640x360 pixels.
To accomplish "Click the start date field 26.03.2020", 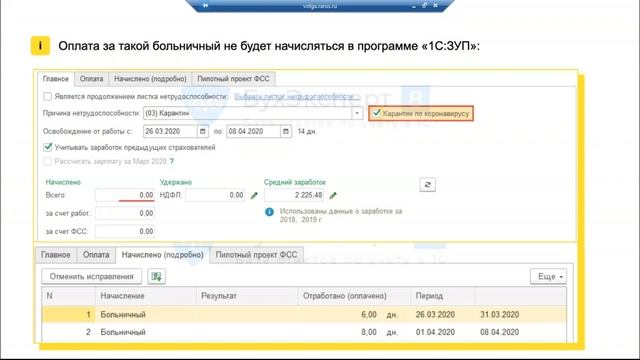I will click(170, 131).
